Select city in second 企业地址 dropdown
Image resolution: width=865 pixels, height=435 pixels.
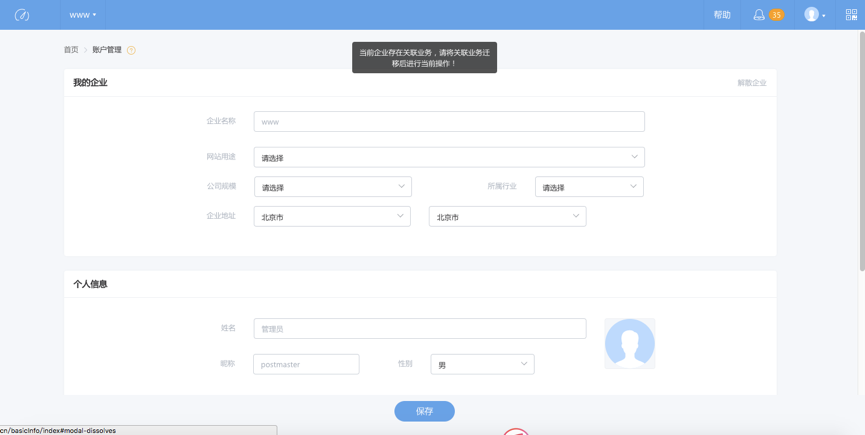click(508, 216)
